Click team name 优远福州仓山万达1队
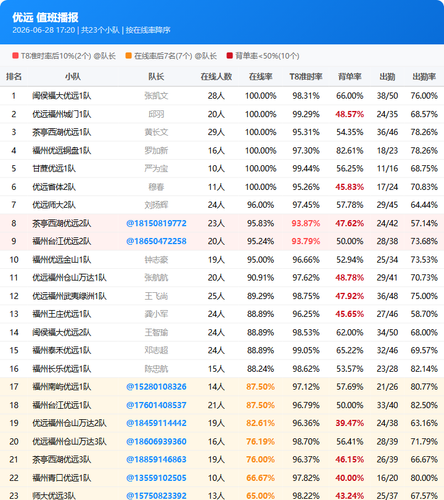Viewport: 444px width, 500px height. [69, 278]
